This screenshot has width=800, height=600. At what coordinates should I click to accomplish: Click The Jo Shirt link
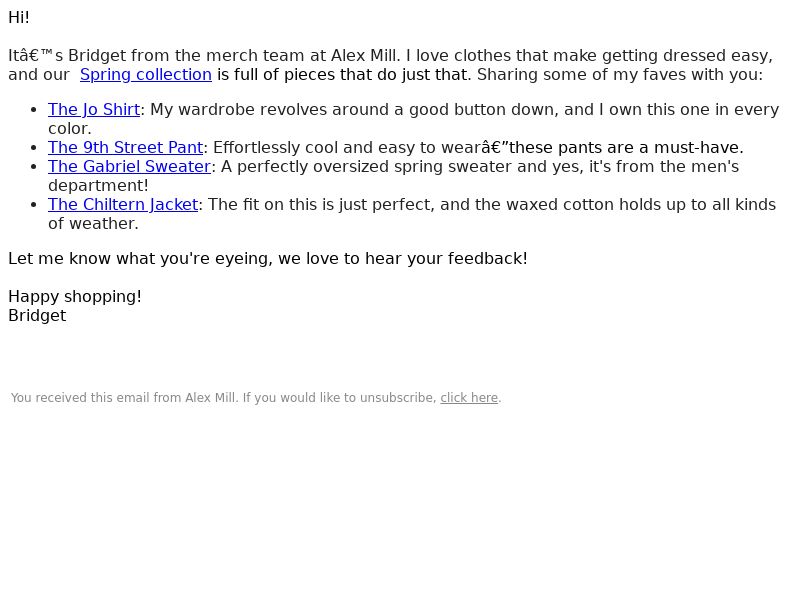pyautogui.click(x=94, y=109)
